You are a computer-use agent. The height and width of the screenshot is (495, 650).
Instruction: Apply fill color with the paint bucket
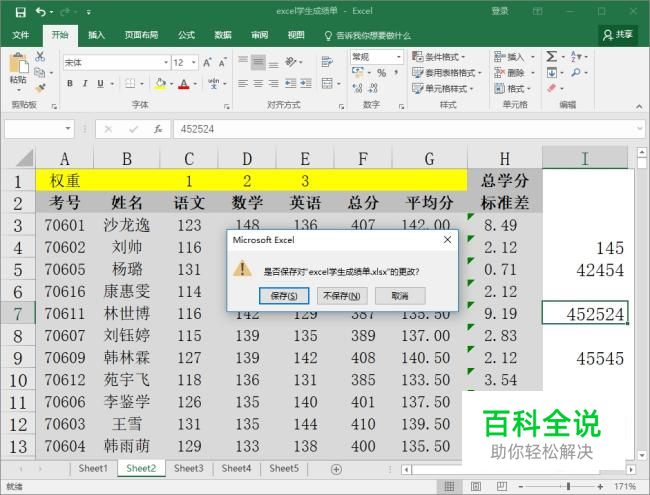pyautogui.click(x=160, y=84)
